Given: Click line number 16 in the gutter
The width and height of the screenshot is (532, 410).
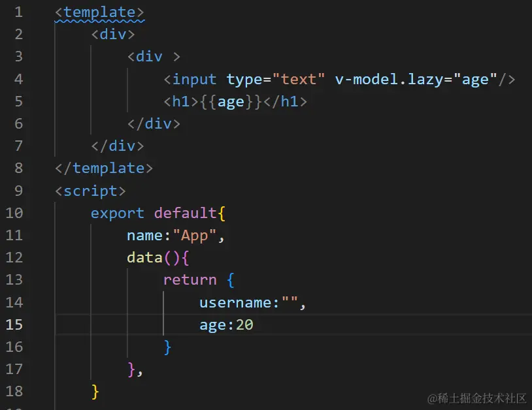Looking at the screenshot, I should [x=14, y=347].
